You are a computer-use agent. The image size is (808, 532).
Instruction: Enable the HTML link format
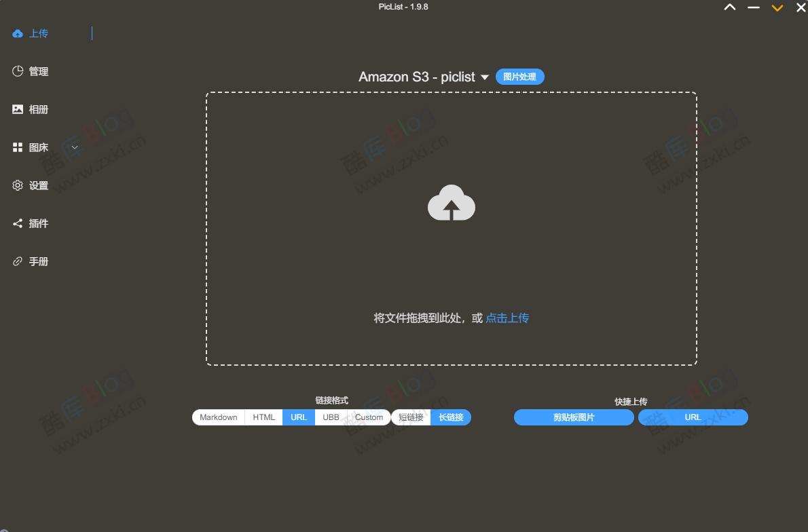click(x=263, y=417)
